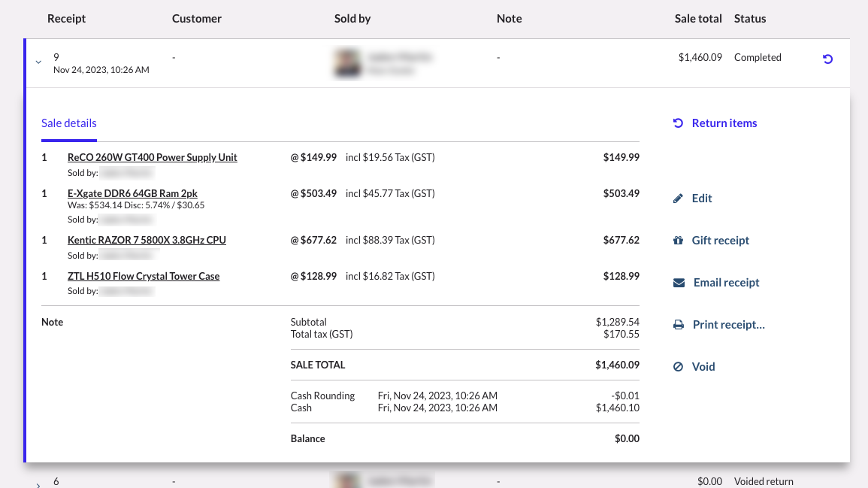868x488 pixels.
Task: Click the Gift receipt gift box icon
Action: 679,240
